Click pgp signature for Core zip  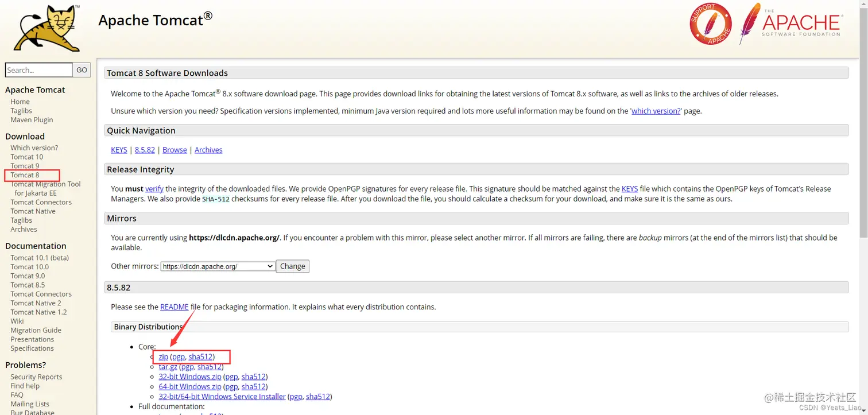coord(179,357)
